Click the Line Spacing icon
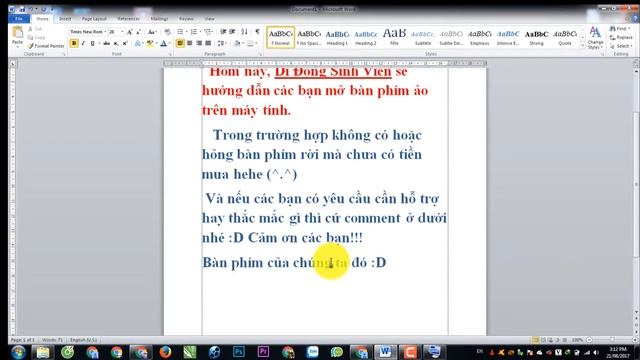Viewport: 640px width, 360px height. (x=221, y=43)
